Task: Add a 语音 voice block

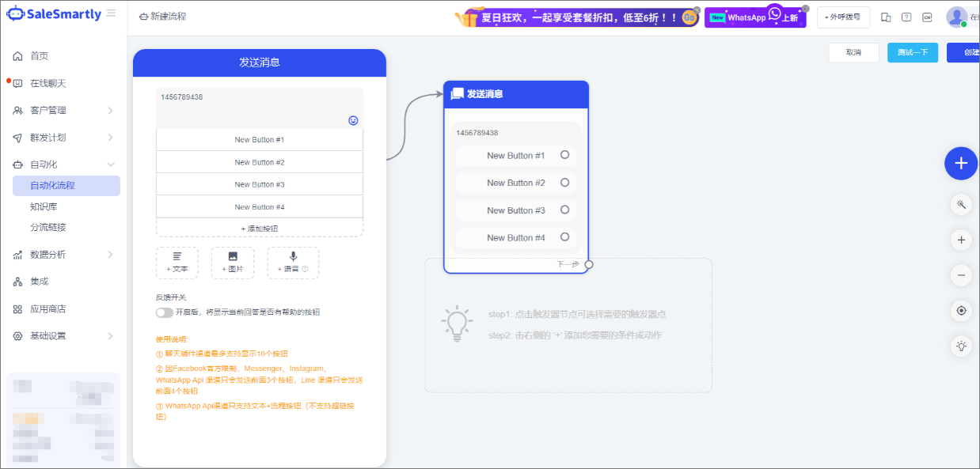Action: 293,263
